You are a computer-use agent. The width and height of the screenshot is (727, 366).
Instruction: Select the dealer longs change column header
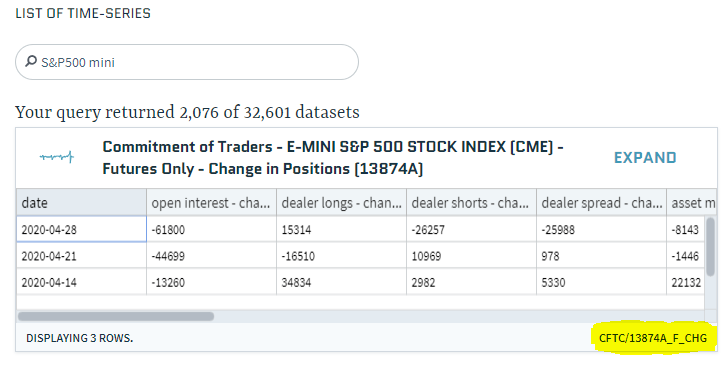(x=341, y=203)
